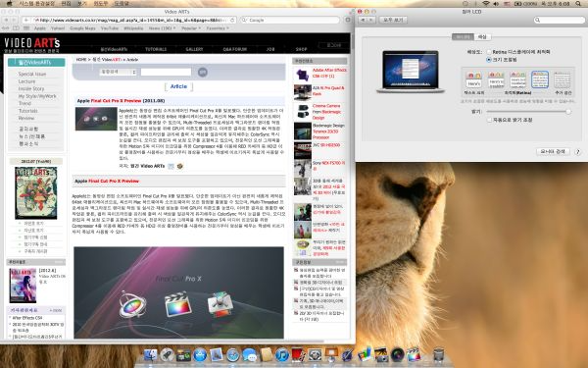The width and height of the screenshot is (588, 368).
Task: Open the Preview-style photo icon in Dock
Action: coord(217,354)
